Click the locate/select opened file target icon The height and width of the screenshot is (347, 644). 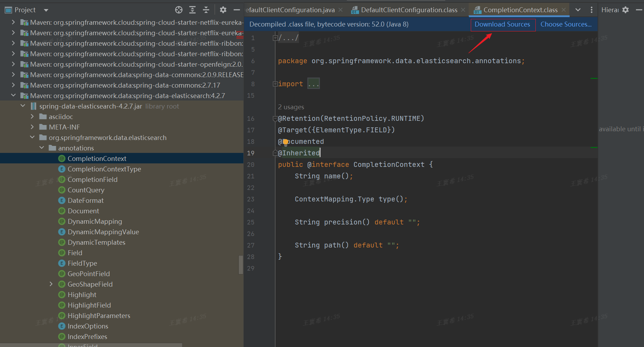point(179,10)
